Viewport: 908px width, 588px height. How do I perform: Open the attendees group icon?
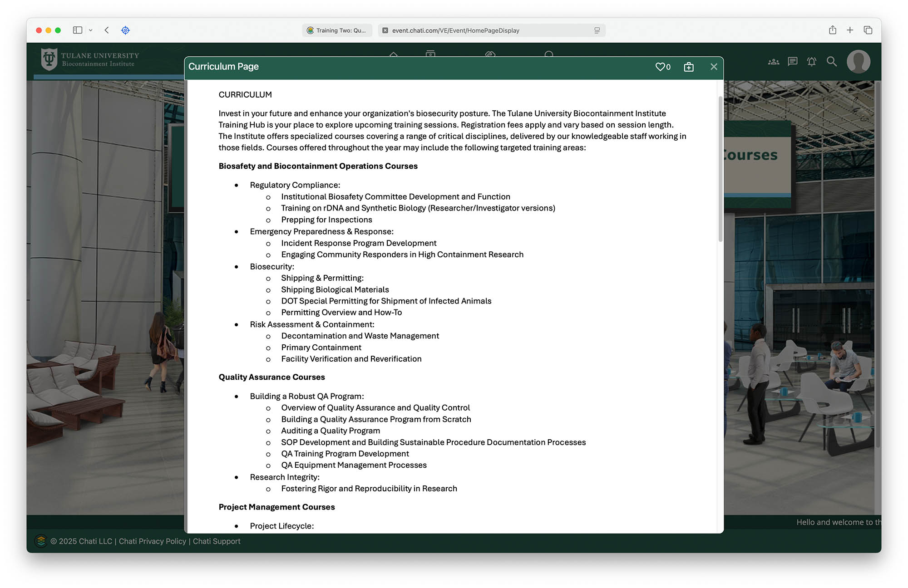point(773,62)
